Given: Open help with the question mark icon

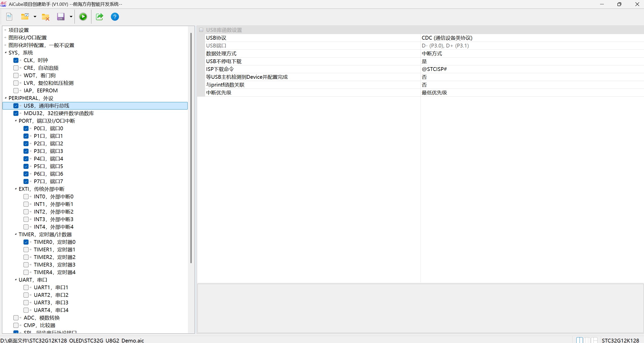Looking at the screenshot, I should (x=115, y=17).
